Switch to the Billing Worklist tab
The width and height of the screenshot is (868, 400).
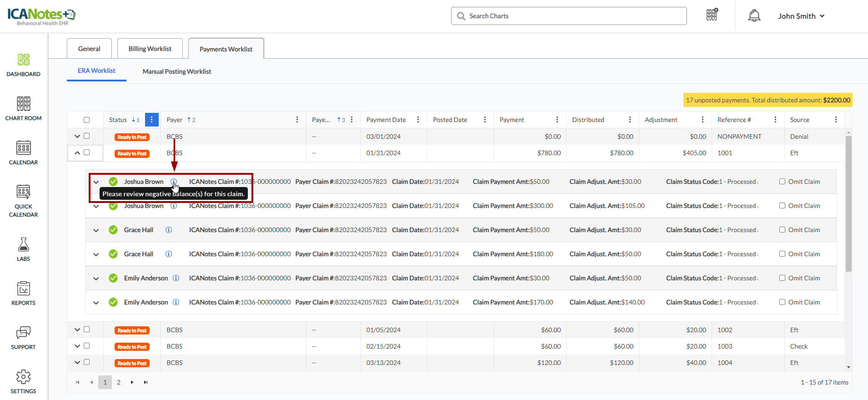point(150,49)
